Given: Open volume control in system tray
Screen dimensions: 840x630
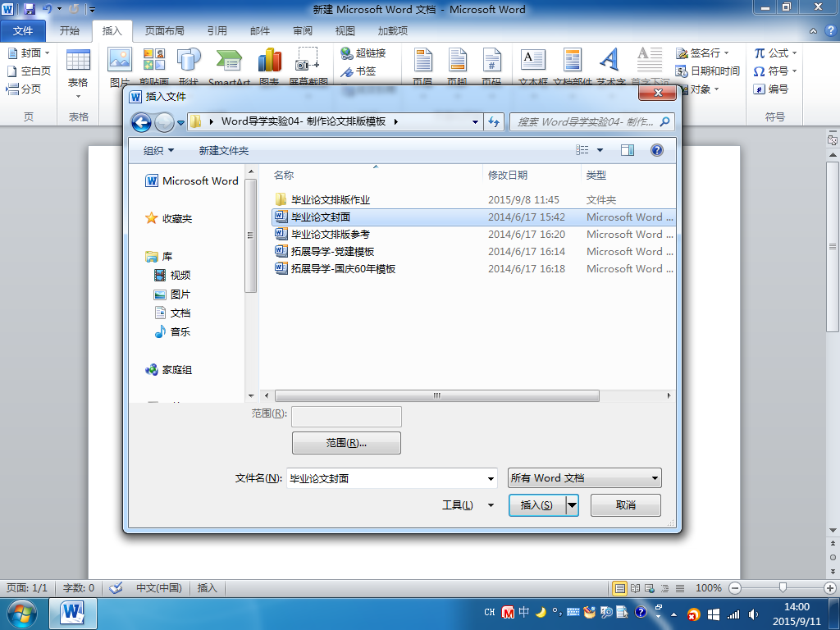Looking at the screenshot, I should pyautogui.click(x=753, y=614).
